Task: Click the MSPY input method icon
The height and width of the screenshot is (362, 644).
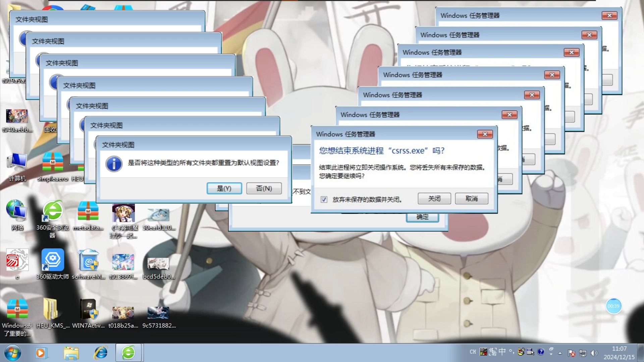Action: (483, 352)
